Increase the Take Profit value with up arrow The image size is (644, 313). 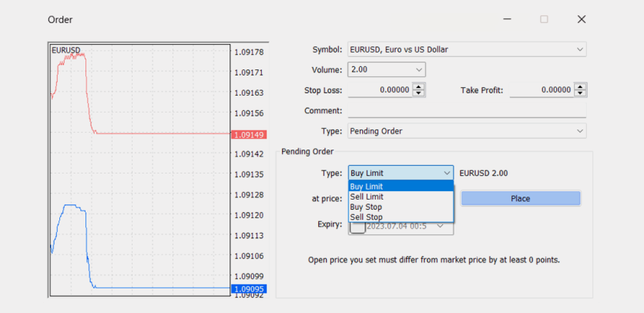pyautogui.click(x=580, y=86)
